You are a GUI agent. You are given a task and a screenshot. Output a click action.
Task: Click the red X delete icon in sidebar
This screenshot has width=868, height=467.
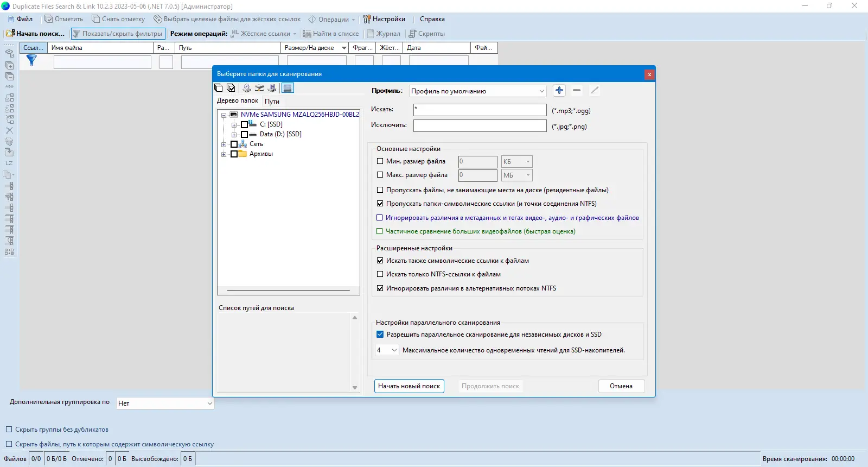pyautogui.click(x=9, y=130)
